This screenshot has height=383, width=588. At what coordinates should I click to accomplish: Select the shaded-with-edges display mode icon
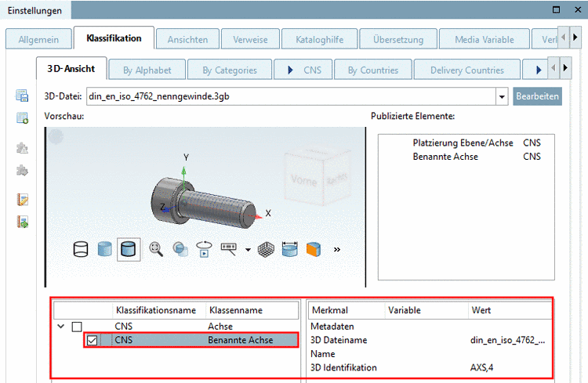point(129,249)
